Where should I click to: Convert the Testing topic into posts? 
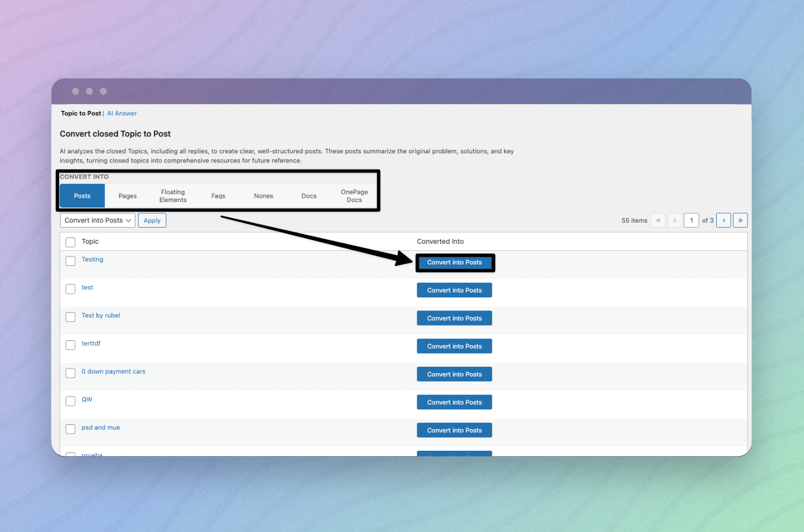[x=455, y=262]
